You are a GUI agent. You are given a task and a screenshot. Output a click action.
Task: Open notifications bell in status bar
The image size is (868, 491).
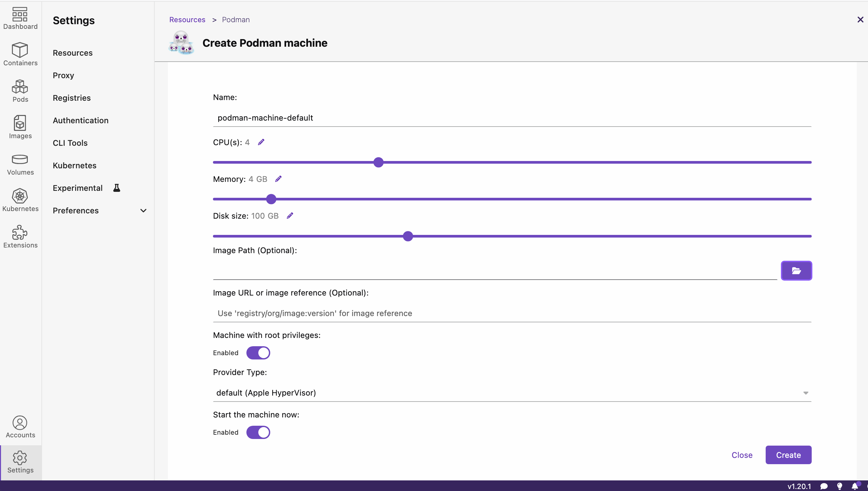[x=855, y=486]
